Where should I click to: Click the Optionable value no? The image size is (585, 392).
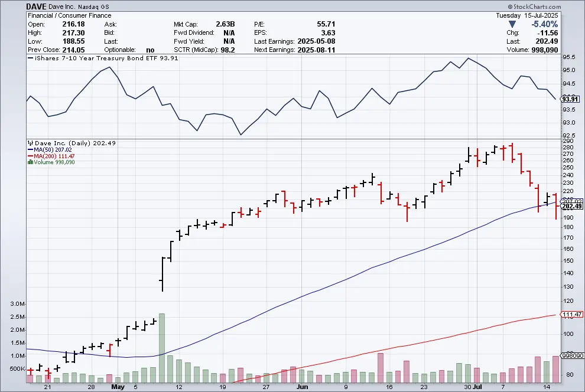150,50
